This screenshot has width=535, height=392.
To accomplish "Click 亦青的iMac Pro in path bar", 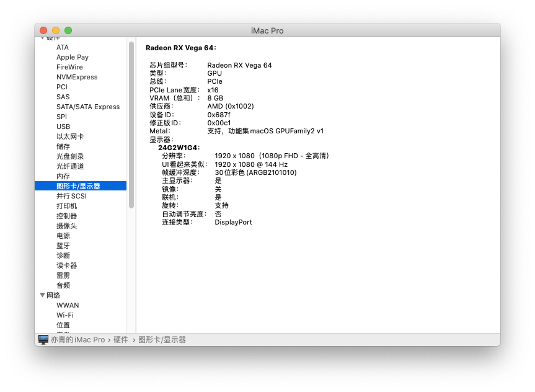I will pos(77,339).
